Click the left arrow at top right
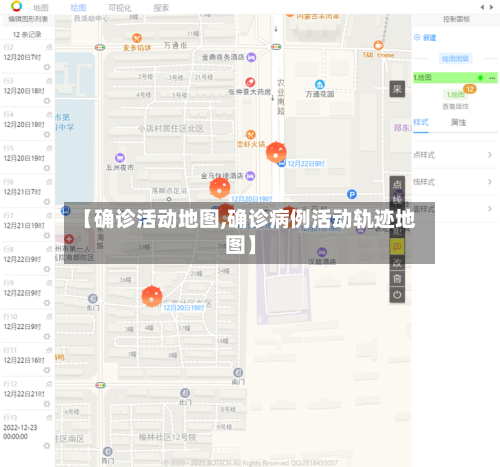 pos(482,7)
